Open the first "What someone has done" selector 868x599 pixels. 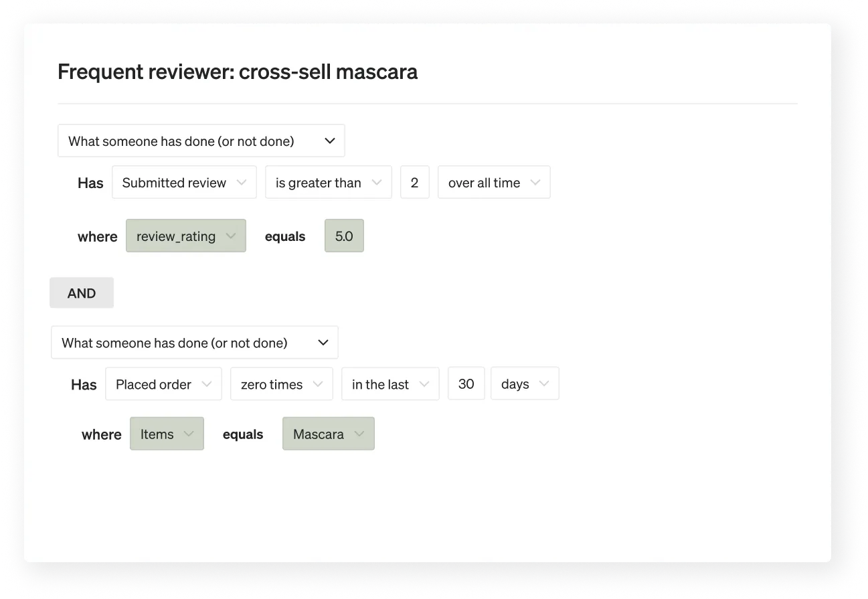tap(201, 141)
